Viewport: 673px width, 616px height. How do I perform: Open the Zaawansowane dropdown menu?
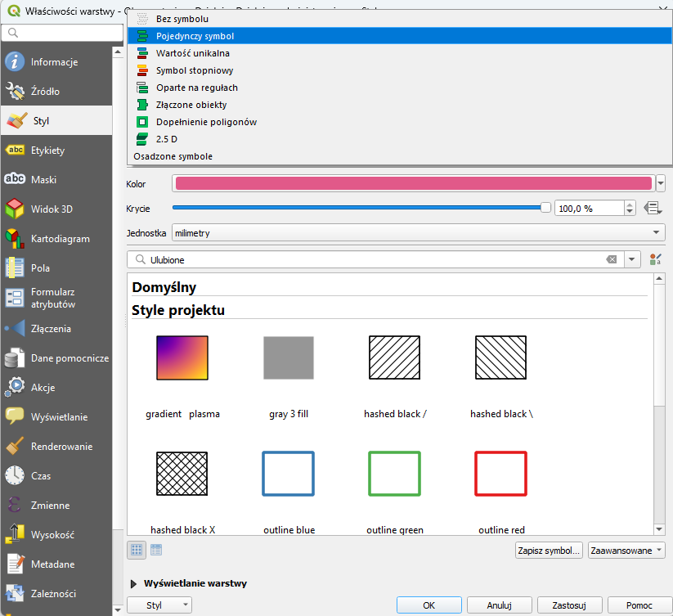(626, 551)
